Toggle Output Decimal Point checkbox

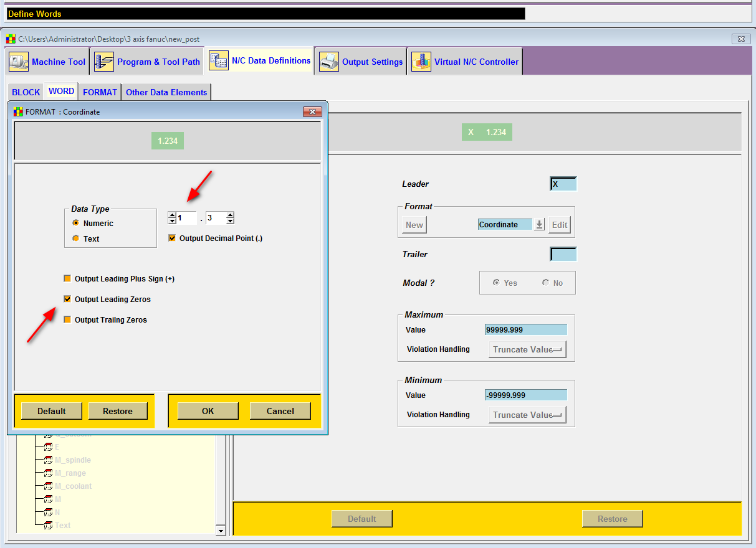(x=172, y=238)
